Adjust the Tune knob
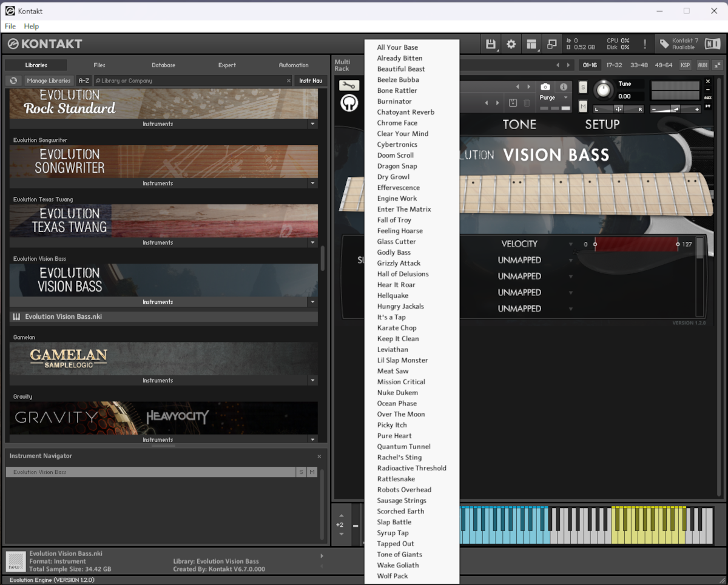 pyautogui.click(x=603, y=90)
